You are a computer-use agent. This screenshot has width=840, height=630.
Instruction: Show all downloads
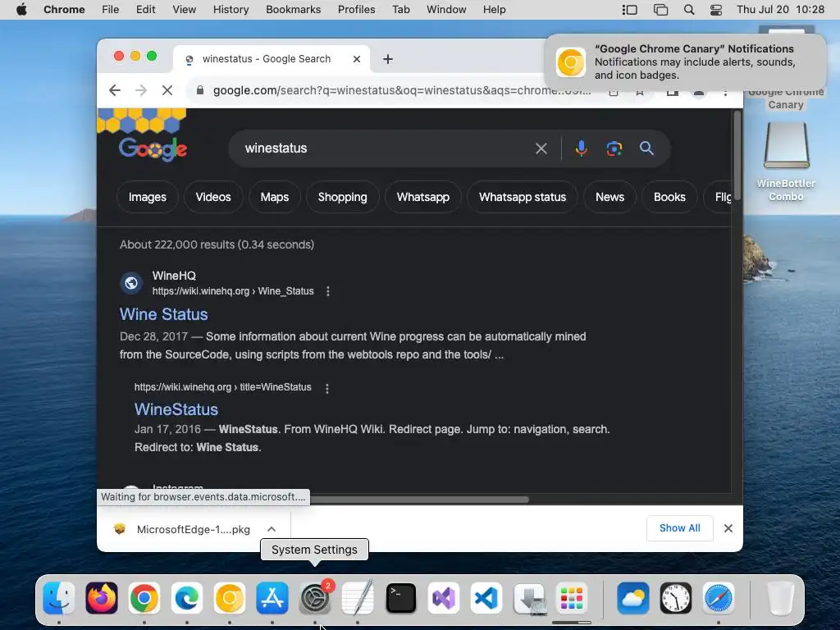point(680,528)
